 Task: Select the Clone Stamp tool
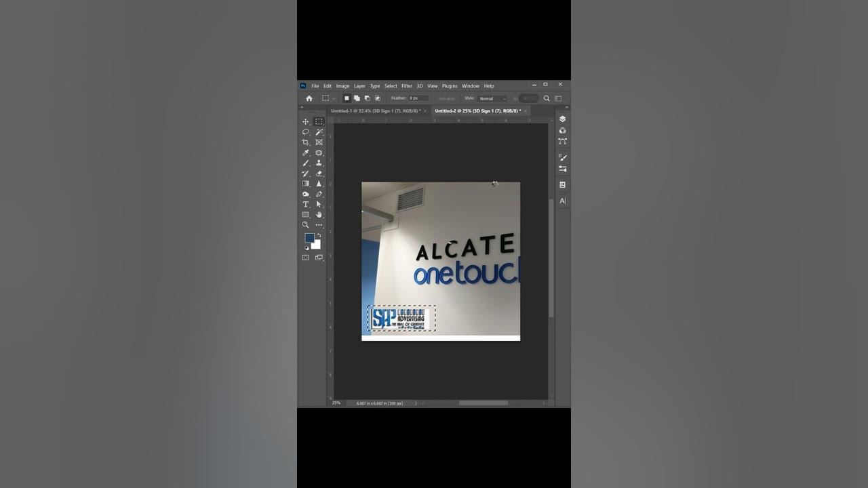pos(319,163)
